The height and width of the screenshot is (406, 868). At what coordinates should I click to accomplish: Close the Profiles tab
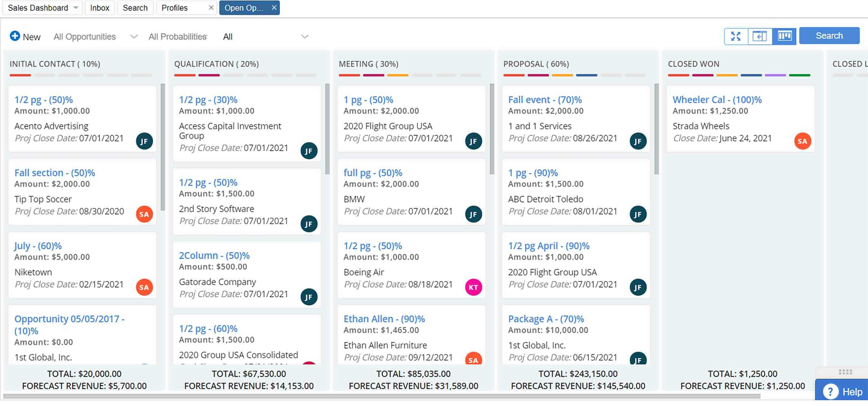point(211,7)
